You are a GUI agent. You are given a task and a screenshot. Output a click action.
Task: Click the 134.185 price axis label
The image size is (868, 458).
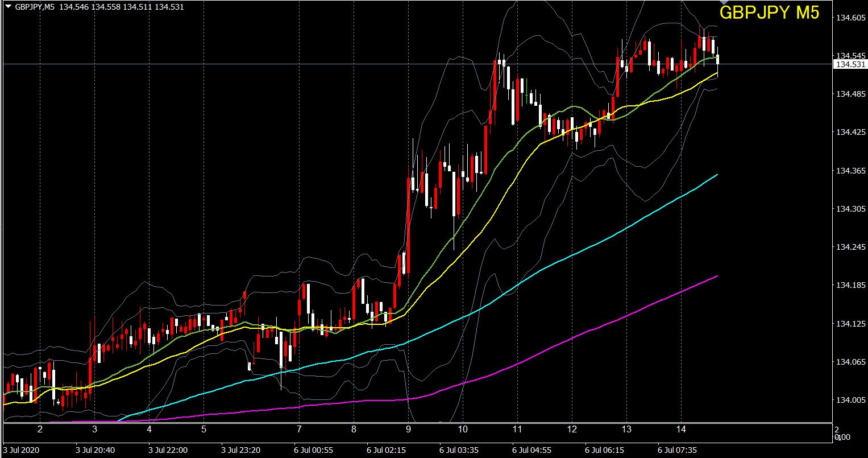pyautogui.click(x=850, y=285)
